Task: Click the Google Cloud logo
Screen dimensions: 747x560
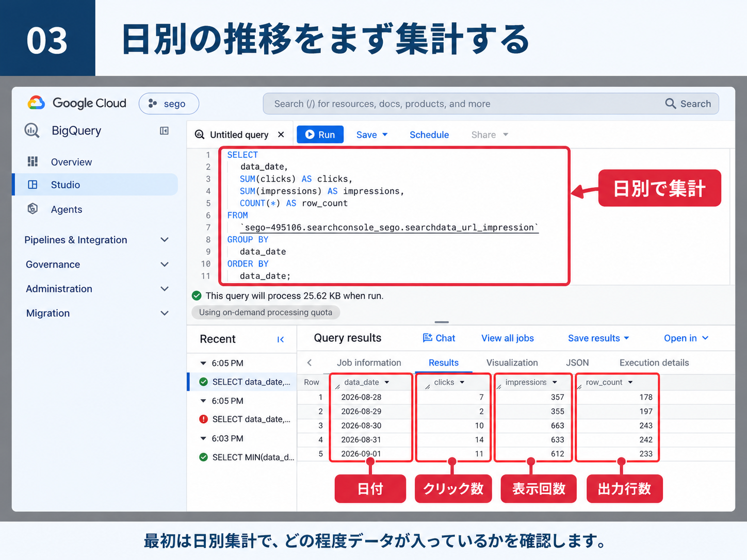Action: coord(76,103)
